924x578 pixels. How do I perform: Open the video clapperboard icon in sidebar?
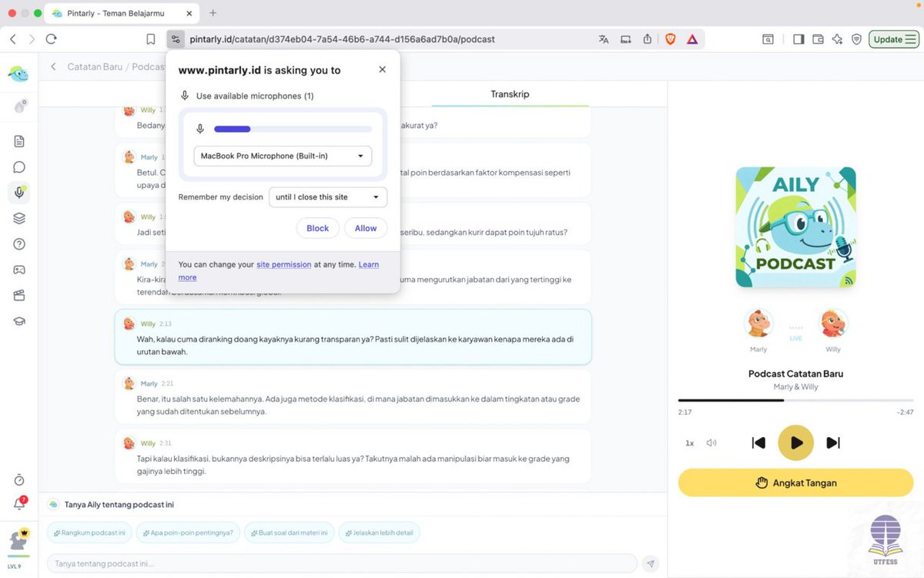tap(19, 295)
